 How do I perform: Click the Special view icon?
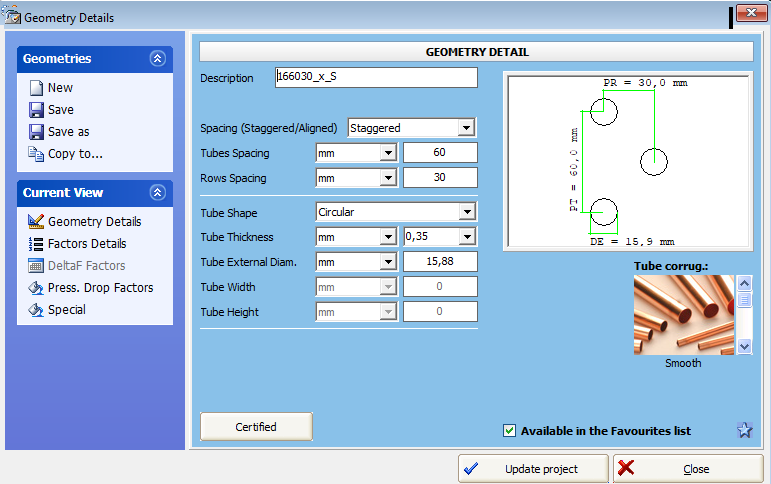point(36,310)
